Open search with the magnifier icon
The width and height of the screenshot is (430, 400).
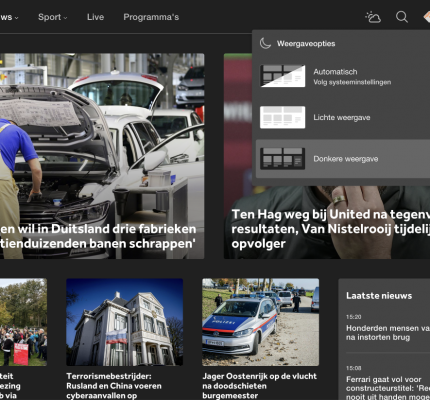[402, 17]
